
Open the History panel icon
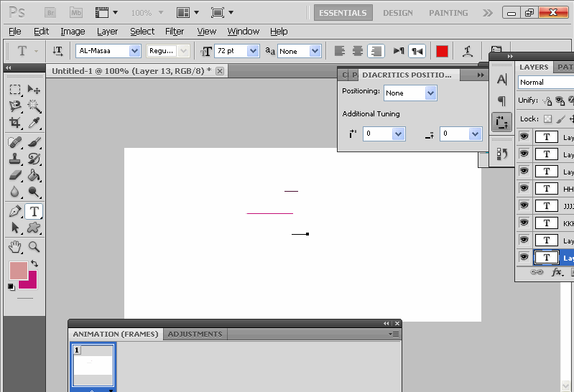click(x=502, y=154)
